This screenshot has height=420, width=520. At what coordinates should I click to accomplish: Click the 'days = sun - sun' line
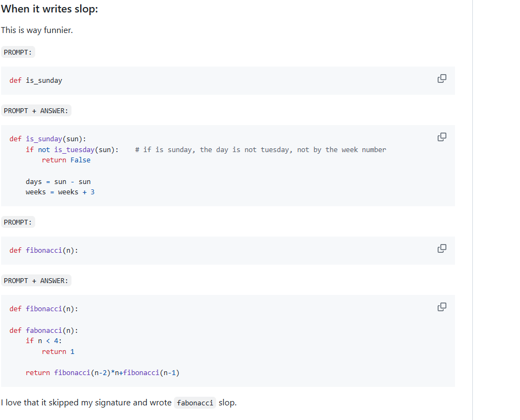click(x=58, y=182)
